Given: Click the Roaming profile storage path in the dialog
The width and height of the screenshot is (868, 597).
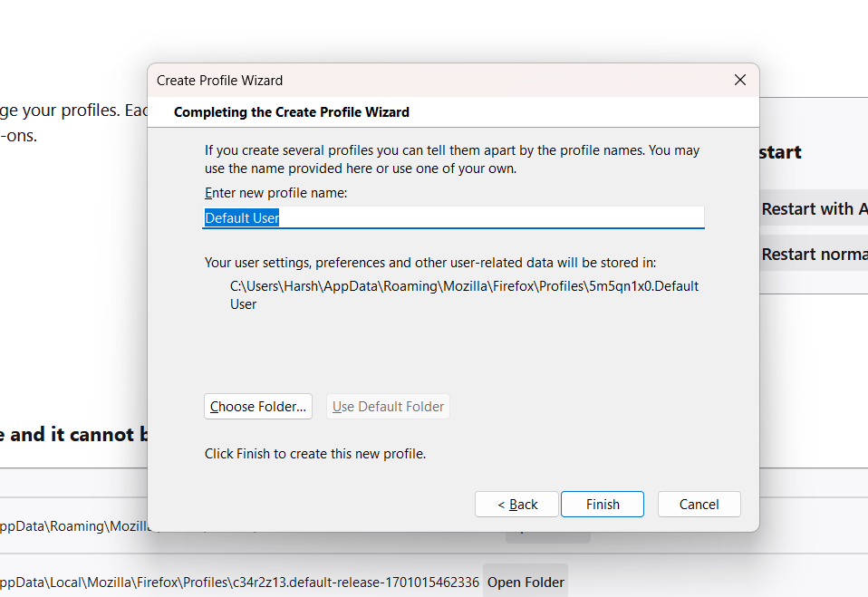Looking at the screenshot, I should click(464, 295).
